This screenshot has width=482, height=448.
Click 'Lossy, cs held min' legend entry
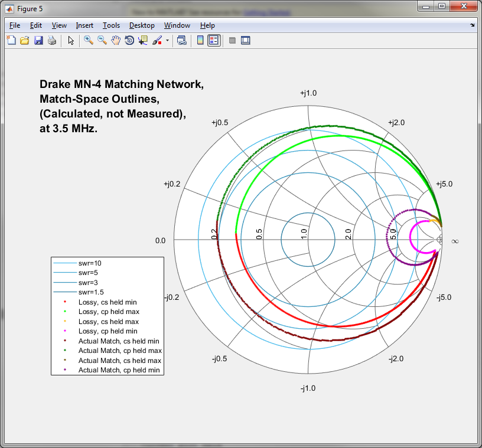pyautogui.click(x=108, y=302)
